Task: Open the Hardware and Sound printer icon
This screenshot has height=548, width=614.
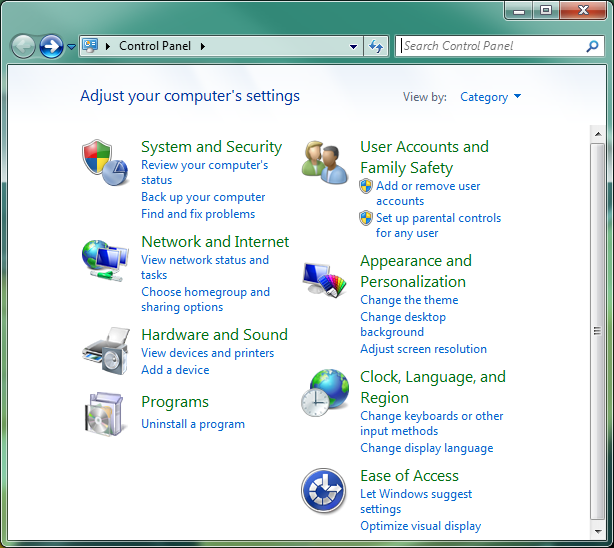Action: tap(106, 351)
